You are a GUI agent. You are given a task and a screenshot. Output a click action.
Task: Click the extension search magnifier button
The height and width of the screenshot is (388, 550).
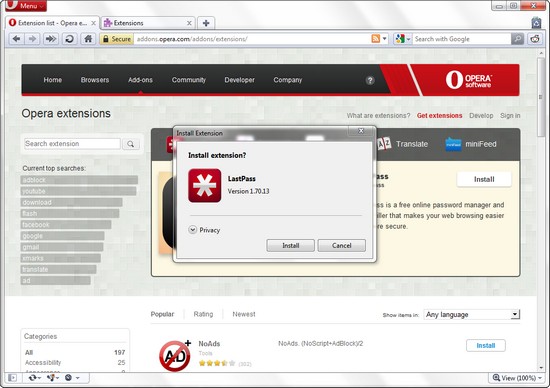coord(130,144)
